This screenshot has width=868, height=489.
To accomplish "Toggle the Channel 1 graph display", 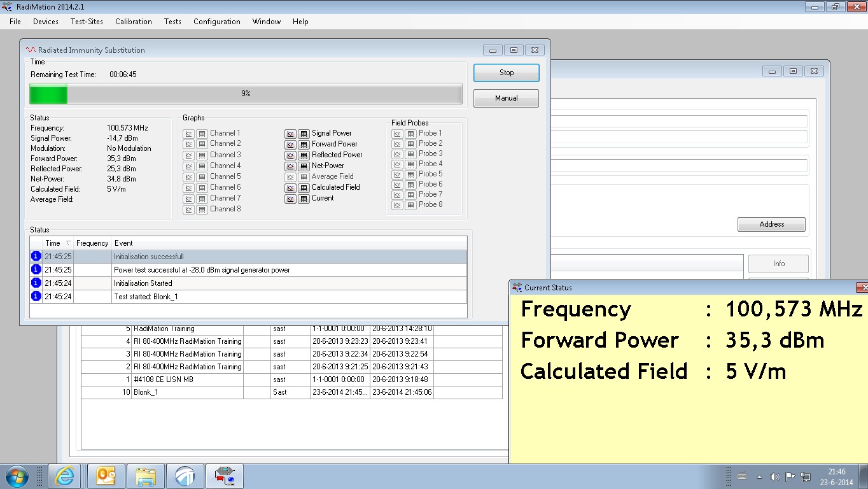I will point(189,133).
